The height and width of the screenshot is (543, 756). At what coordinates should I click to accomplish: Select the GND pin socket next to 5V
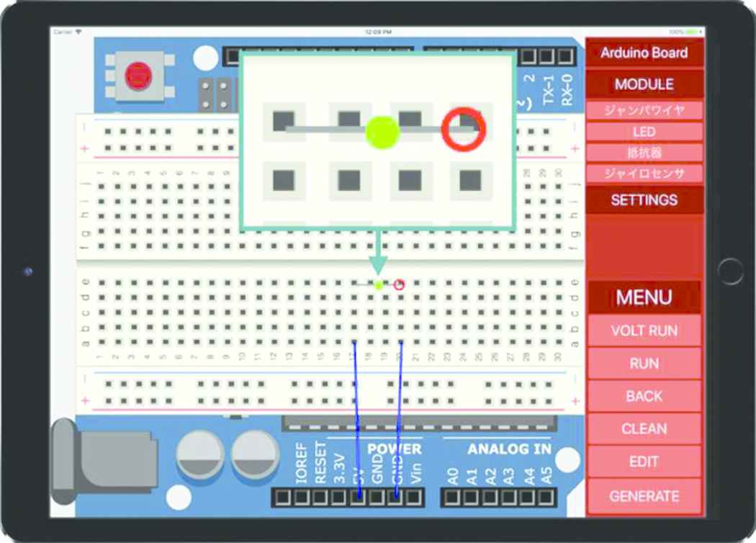(x=377, y=497)
